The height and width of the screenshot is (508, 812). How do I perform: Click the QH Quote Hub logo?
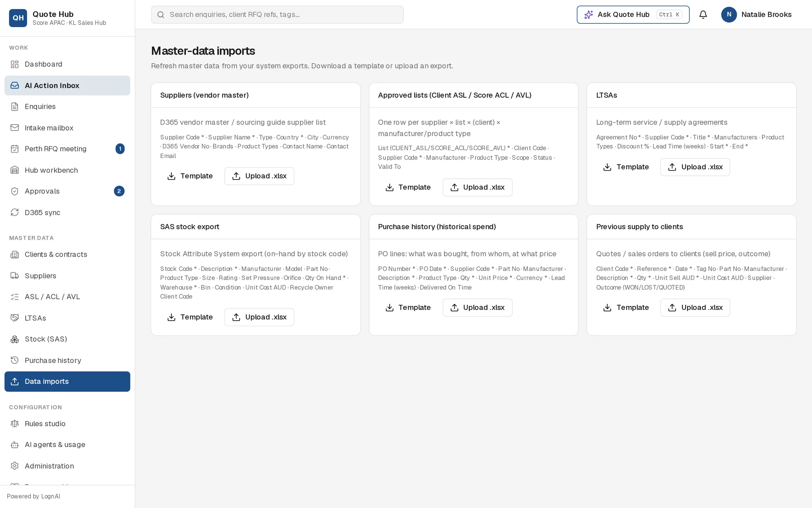pos(18,18)
